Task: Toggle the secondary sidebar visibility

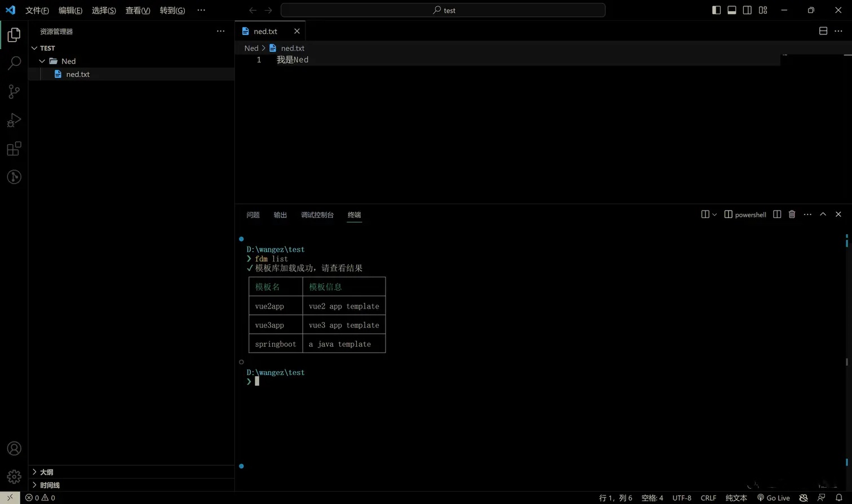Action: point(747,10)
